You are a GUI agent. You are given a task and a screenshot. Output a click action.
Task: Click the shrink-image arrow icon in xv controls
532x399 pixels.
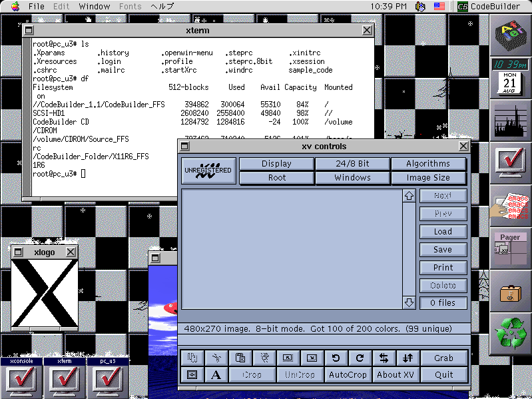coord(288,358)
